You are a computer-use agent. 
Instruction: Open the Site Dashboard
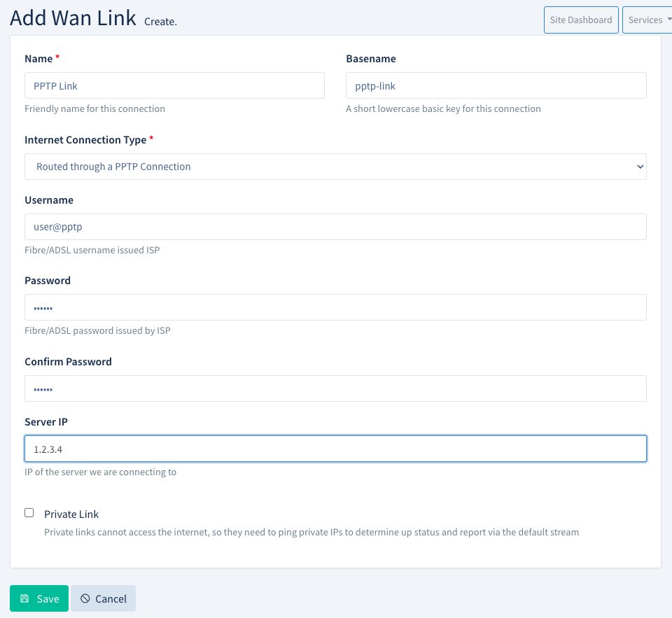tap(580, 20)
